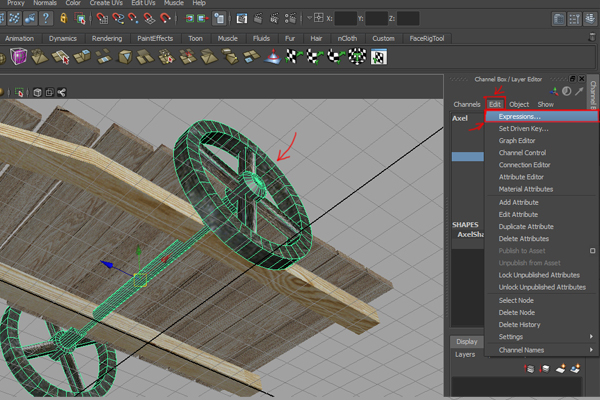Open the UV Texture Editor shelf icon
Image resolution: width=600 pixels, height=400 pixels.
379,57
